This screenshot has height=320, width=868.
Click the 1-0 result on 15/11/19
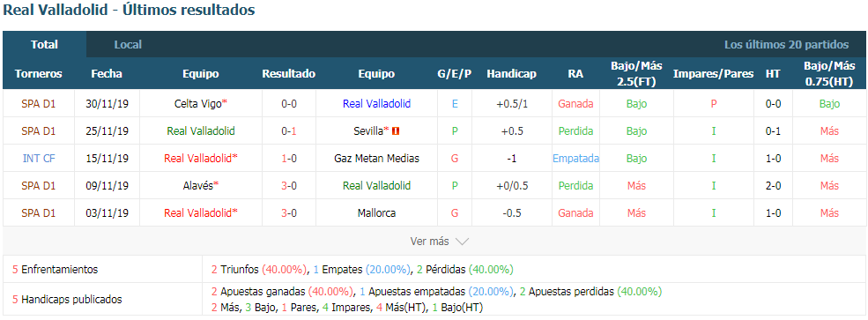(289, 159)
